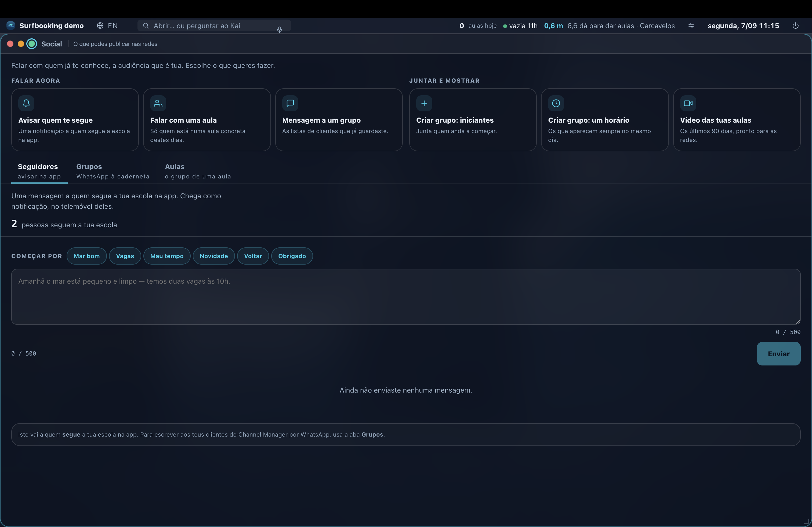This screenshot has width=812, height=527.
Task: Switch to the Seguidores tab
Action: [x=39, y=171]
